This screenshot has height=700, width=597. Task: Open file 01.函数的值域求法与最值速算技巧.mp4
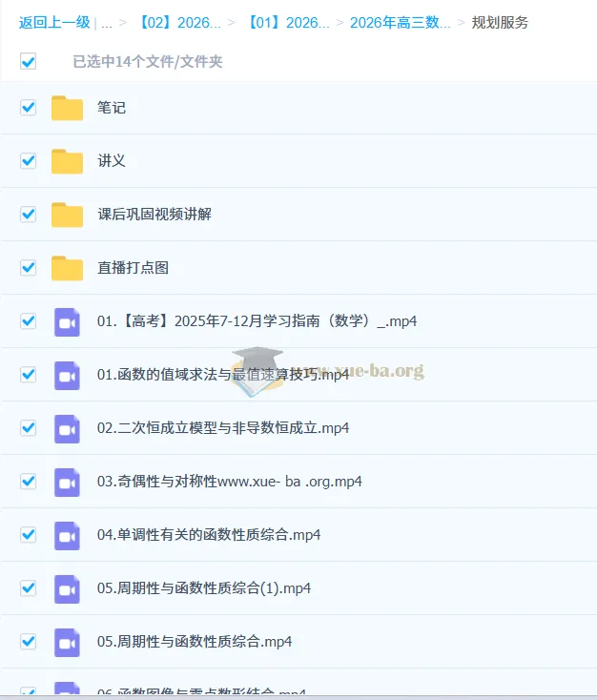coord(223,375)
